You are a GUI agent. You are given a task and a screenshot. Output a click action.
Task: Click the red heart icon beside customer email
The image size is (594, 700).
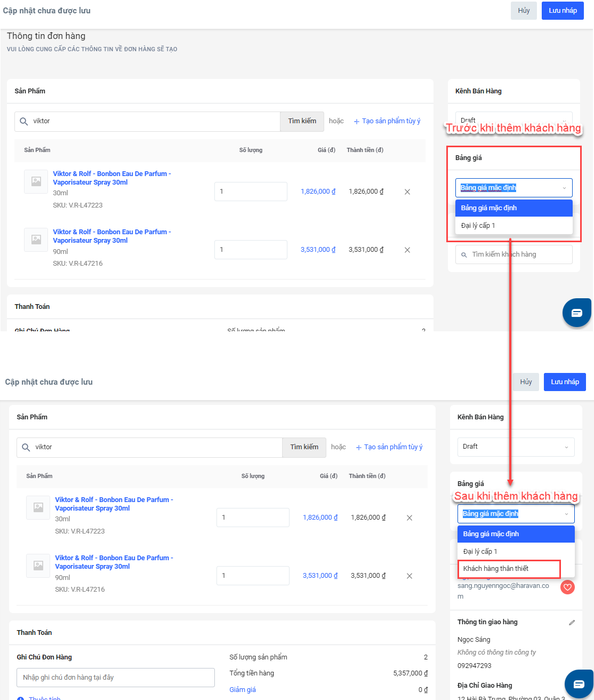567,587
